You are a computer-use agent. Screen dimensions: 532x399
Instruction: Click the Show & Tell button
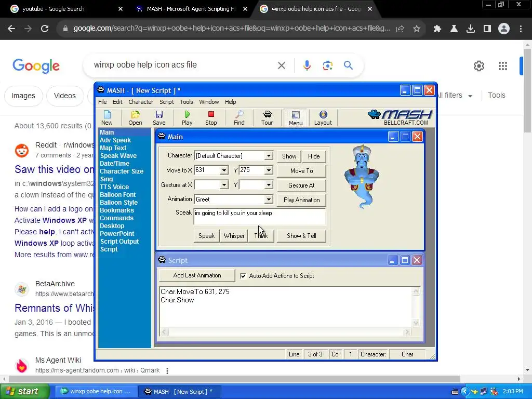pos(302,235)
